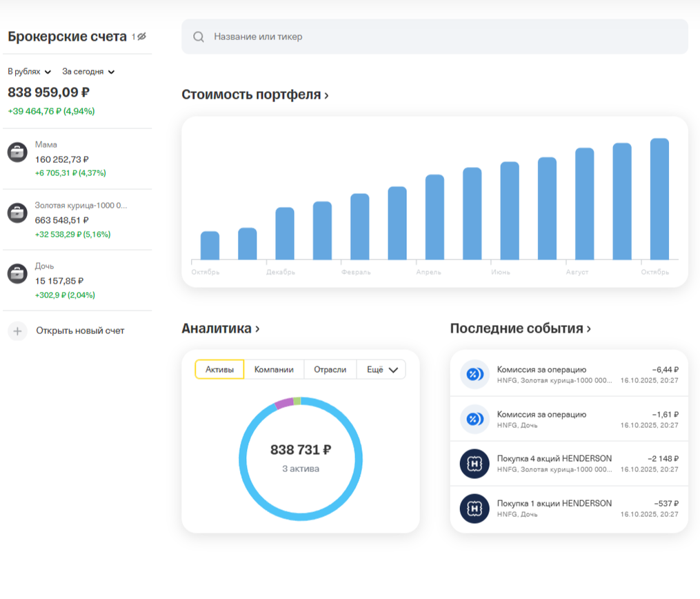Screen dimensions: 700x599
Task: Click the purple segment of donut chart
Action: [x=283, y=403]
